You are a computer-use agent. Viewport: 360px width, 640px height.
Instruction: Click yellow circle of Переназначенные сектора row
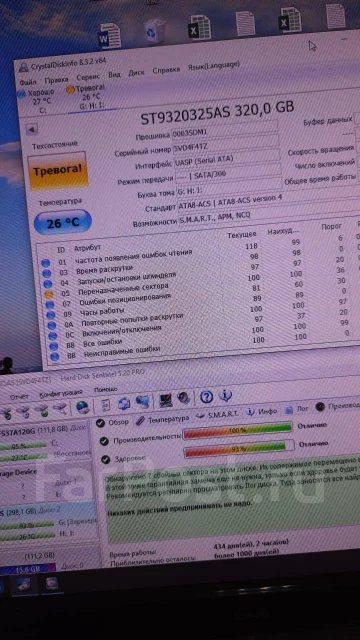click(x=49, y=294)
